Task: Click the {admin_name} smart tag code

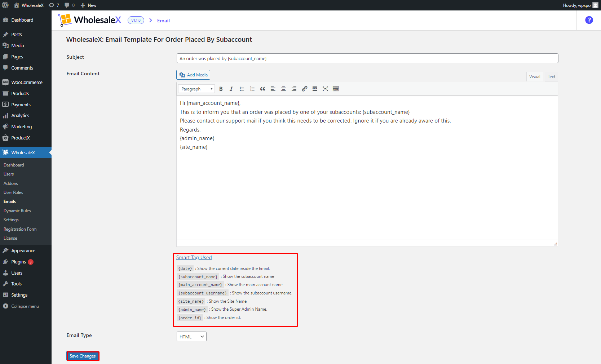Action: (192, 310)
